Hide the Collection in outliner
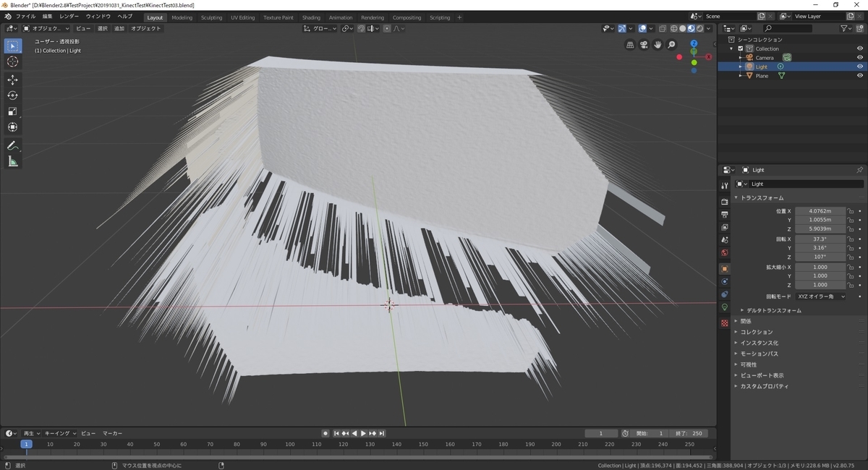 click(x=860, y=48)
